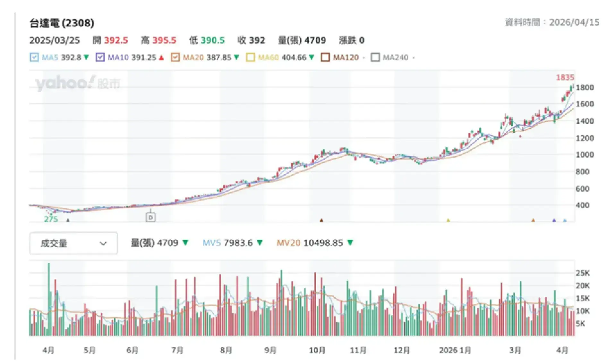Toggle on the MA240 moving average
Screen dimensions: 616x364
coord(375,58)
